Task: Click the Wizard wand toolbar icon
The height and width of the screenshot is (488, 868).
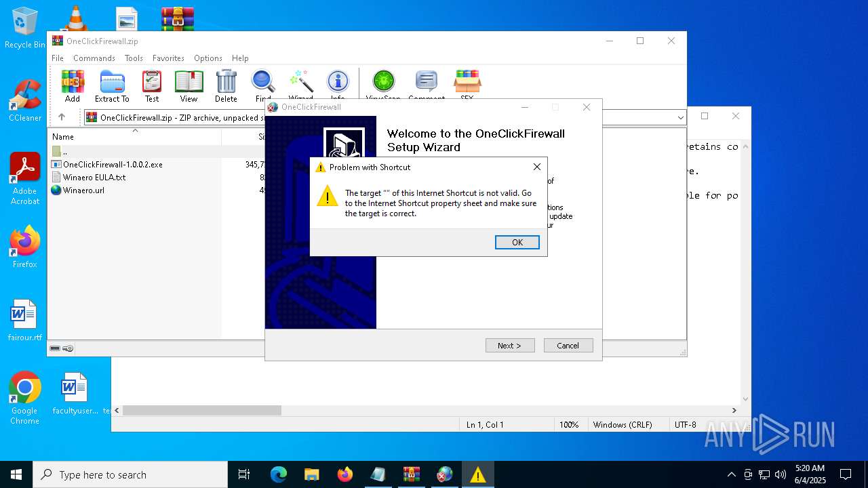Action: tap(300, 86)
